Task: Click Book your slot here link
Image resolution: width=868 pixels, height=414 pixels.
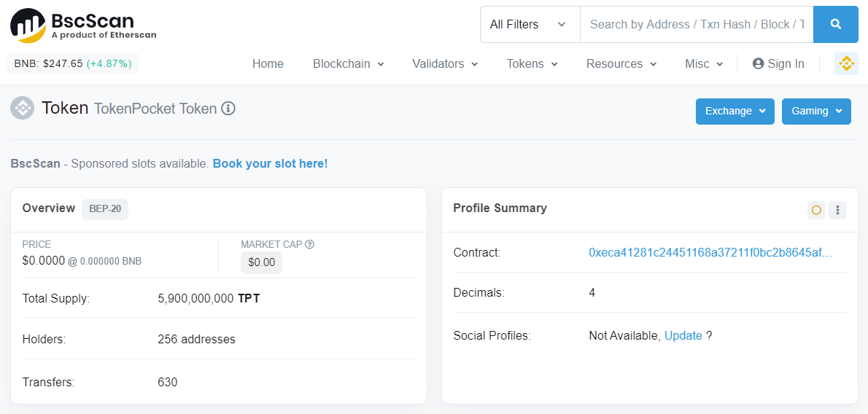Action: (x=270, y=164)
